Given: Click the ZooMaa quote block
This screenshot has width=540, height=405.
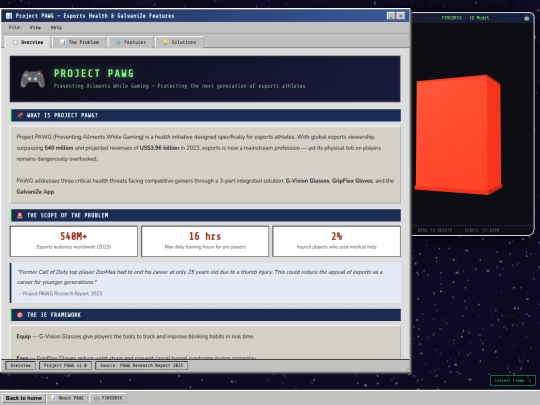Looking at the screenshot, I should pyautogui.click(x=205, y=283).
